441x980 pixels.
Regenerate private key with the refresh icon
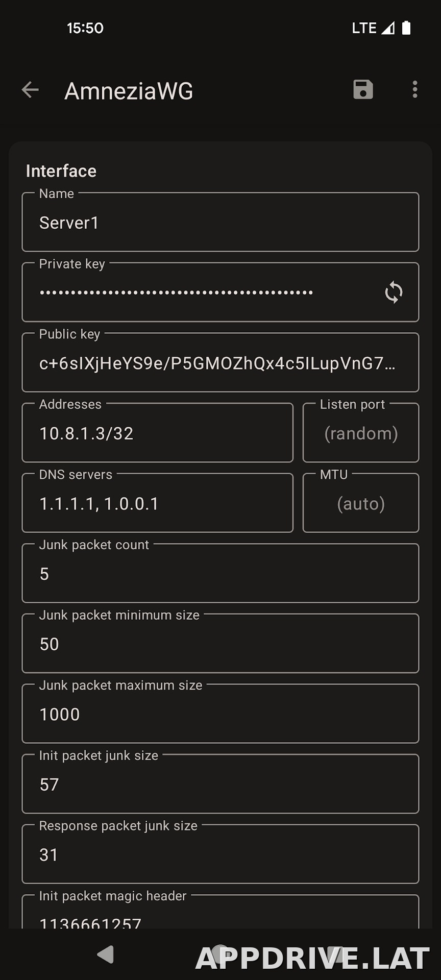pos(394,292)
